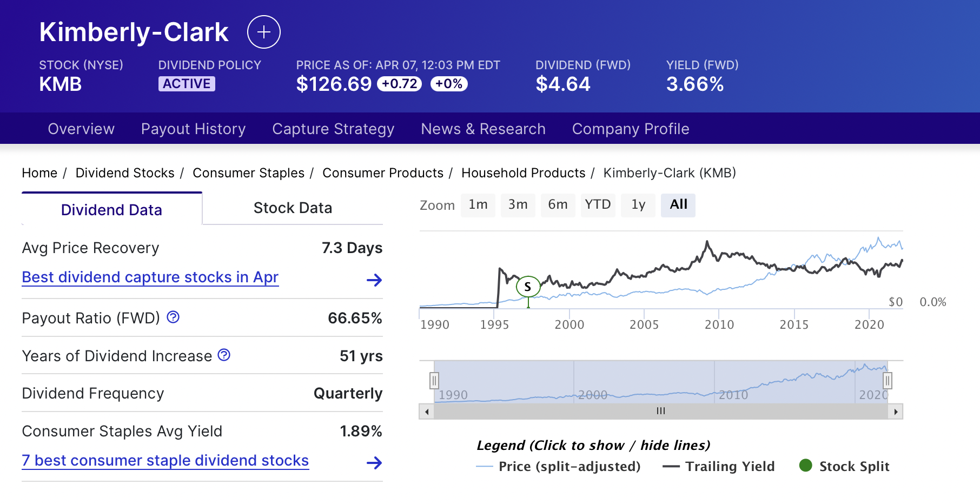Switch to the Stock Data tab
Viewport: 980px width, 504px height.
pos(293,208)
